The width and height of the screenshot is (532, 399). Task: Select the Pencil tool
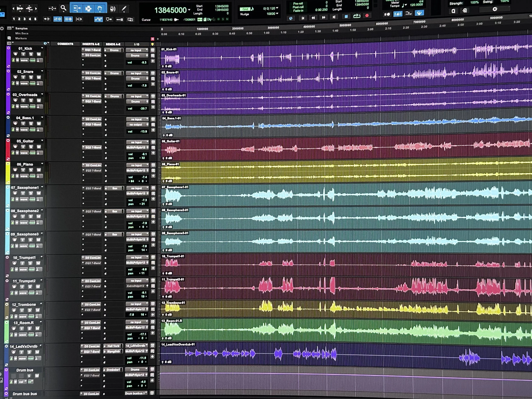click(124, 9)
